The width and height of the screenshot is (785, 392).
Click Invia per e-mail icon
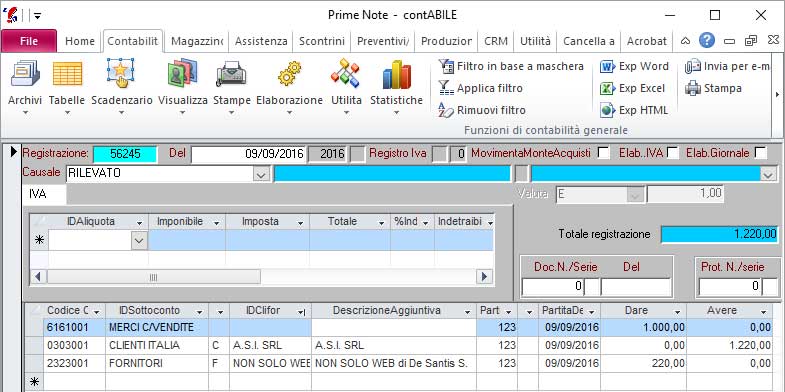point(693,66)
